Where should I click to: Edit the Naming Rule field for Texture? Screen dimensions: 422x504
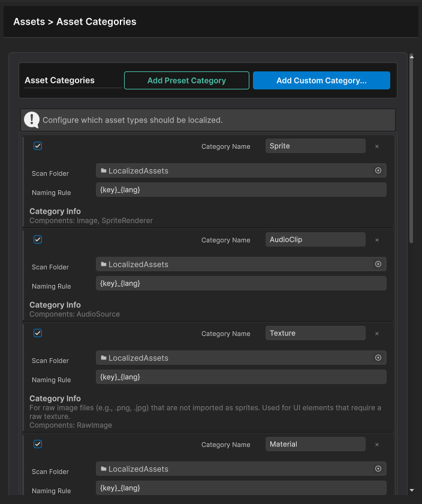click(241, 377)
